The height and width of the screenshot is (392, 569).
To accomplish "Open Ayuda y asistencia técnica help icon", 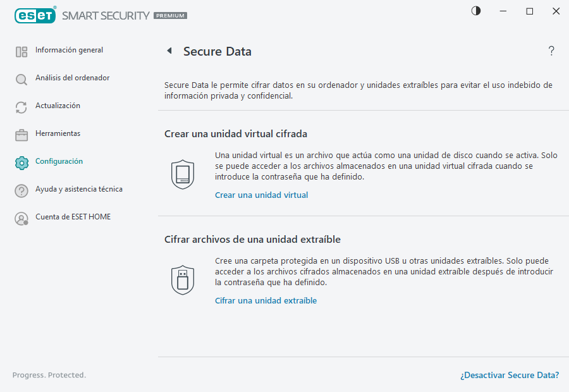I will tap(21, 189).
